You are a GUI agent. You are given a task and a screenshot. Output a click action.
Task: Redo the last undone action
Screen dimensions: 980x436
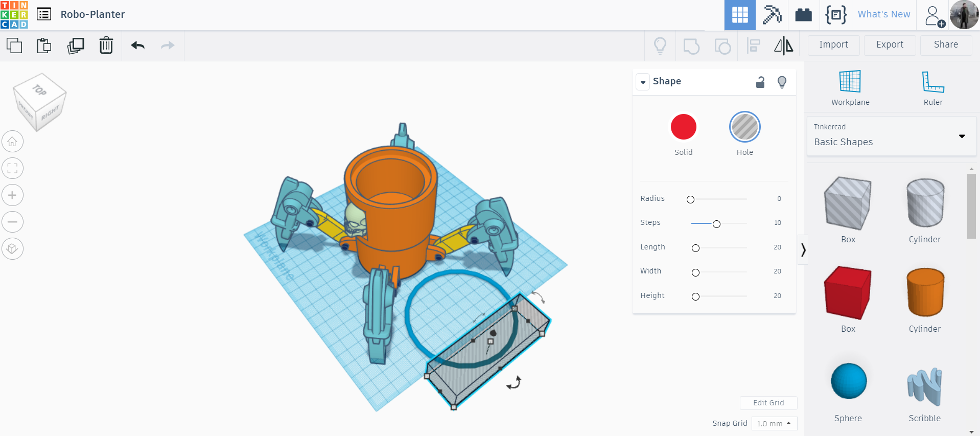(x=168, y=45)
